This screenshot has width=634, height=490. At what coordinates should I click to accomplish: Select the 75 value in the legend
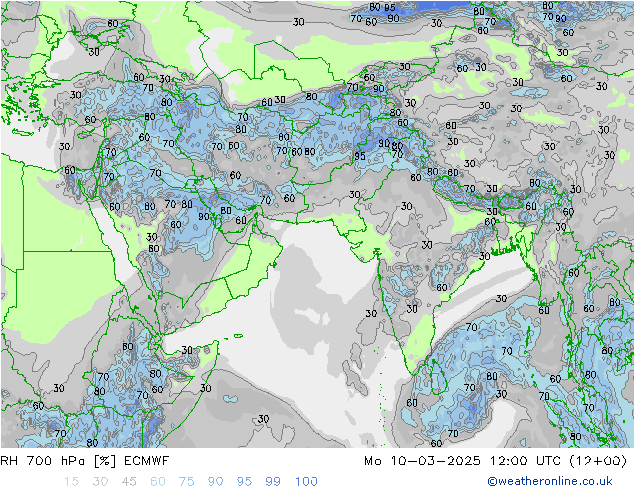pos(186,482)
